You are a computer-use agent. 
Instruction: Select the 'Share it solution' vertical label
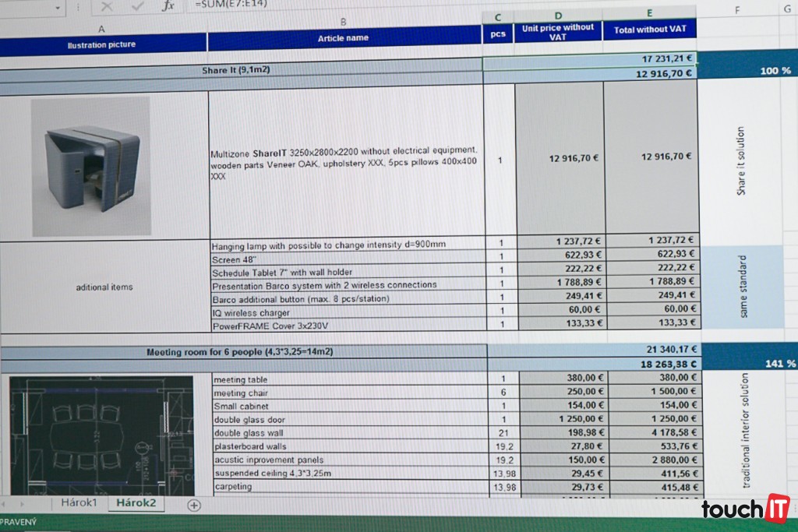click(741, 160)
